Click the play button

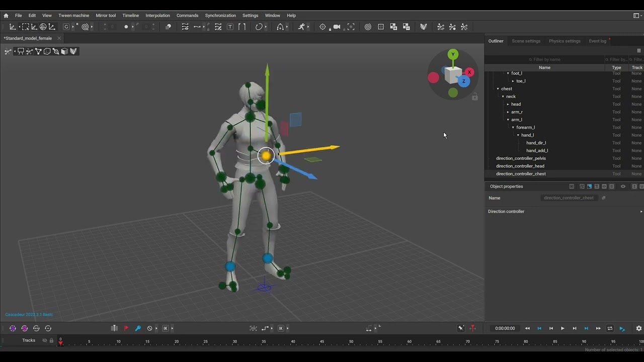point(562,328)
